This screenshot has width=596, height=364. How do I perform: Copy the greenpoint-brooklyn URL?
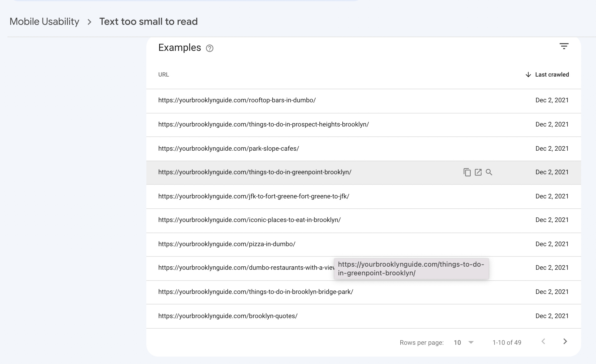pos(467,172)
